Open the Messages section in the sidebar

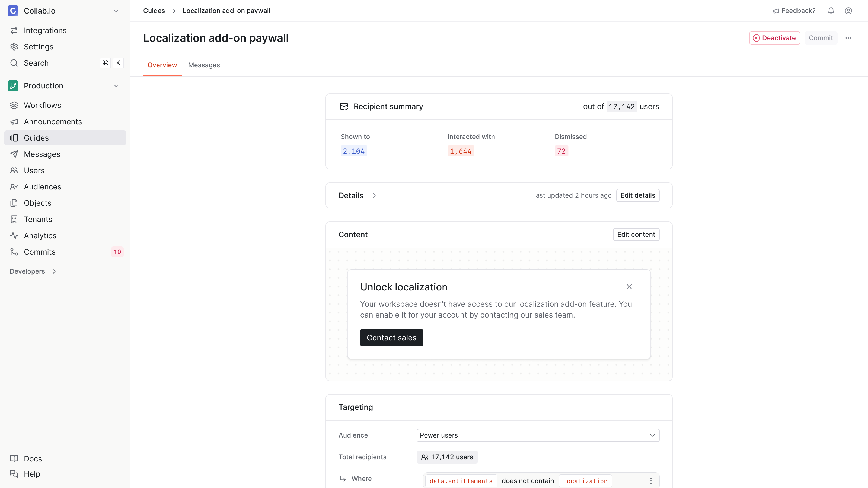42,154
